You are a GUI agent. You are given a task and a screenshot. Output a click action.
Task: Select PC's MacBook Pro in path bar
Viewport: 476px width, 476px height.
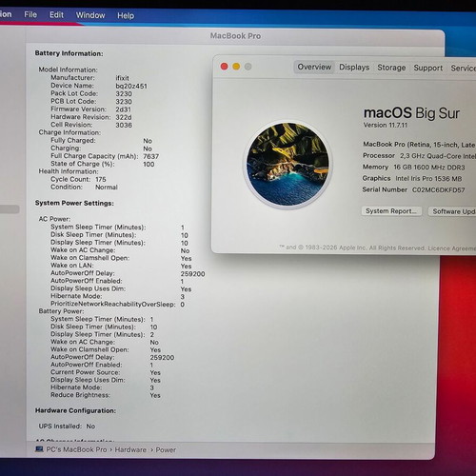tap(76, 449)
